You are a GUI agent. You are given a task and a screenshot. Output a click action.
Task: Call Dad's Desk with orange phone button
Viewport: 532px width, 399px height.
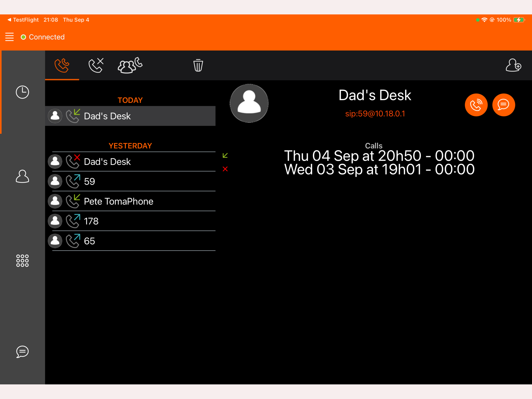476,105
